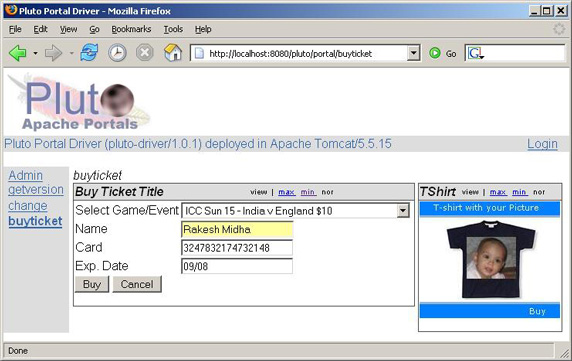This screenshot has width=572, height=361.
Task: Open the buyticket sidebar link
Action: pyautogui.click(x=35, y=221)
